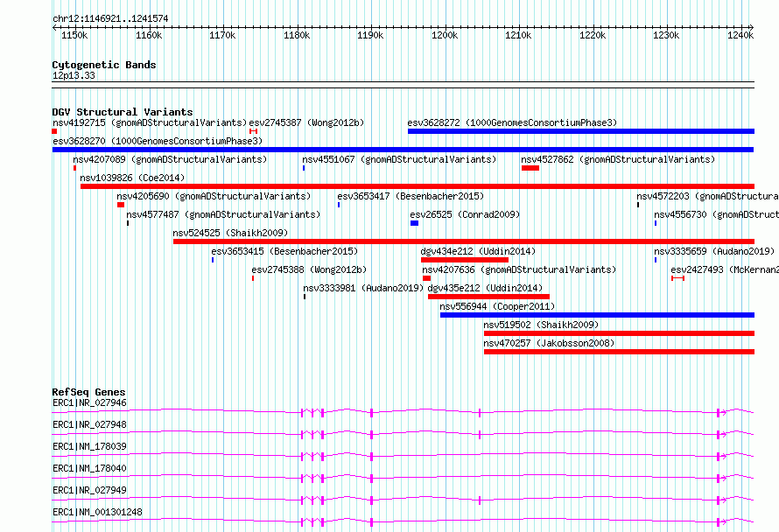This screenshot has height=532, width=779.
Task: Click the esv2745387 (Wong2012b) variant marker
Action: tap(253, 131)
